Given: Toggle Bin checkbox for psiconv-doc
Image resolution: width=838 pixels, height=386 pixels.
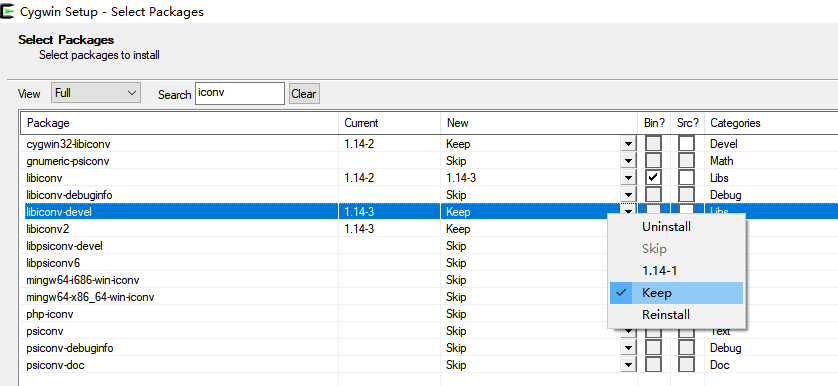Looking at the screenshot, I should click(x=653, y=365).
